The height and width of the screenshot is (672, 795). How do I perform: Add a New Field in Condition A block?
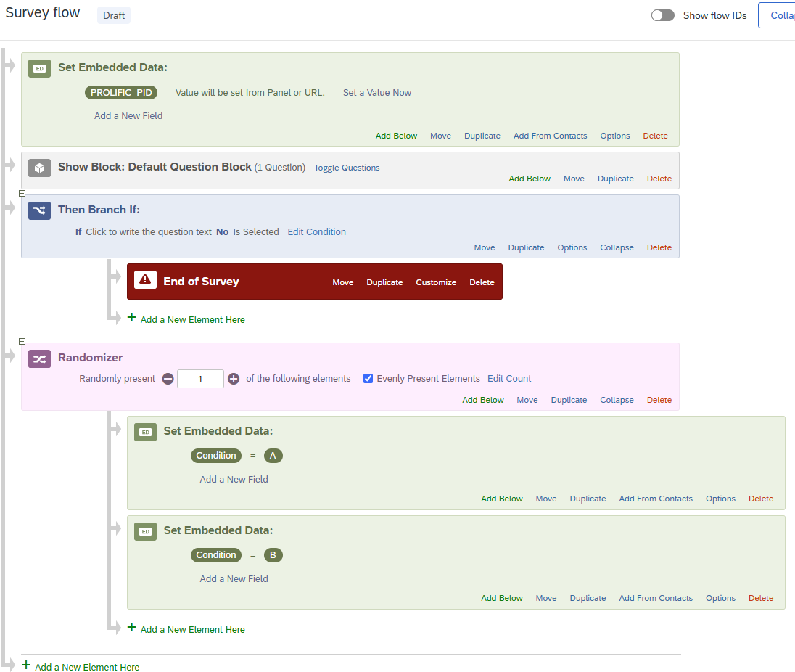234,479
